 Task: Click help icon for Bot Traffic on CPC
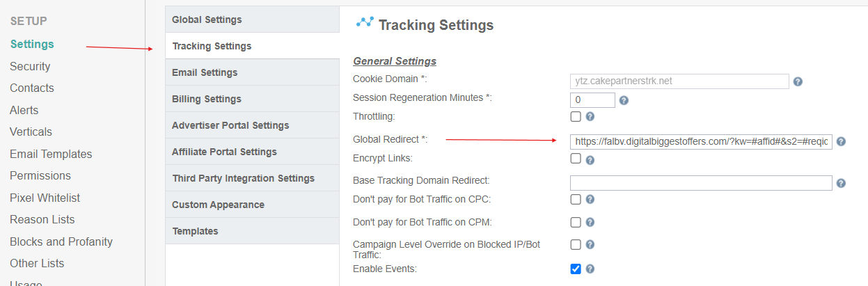(x=590, y=200)
